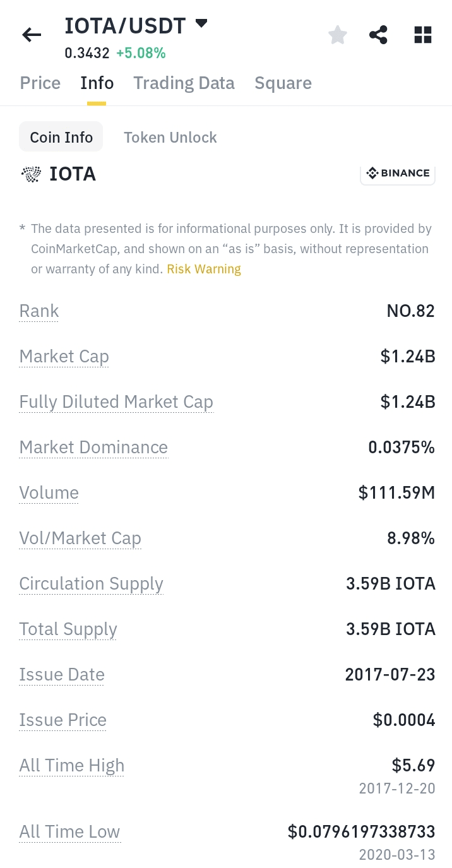Viewport: 452px width, 868px height.
Task: Select the Token Unlock section
Action: [170, 138]
